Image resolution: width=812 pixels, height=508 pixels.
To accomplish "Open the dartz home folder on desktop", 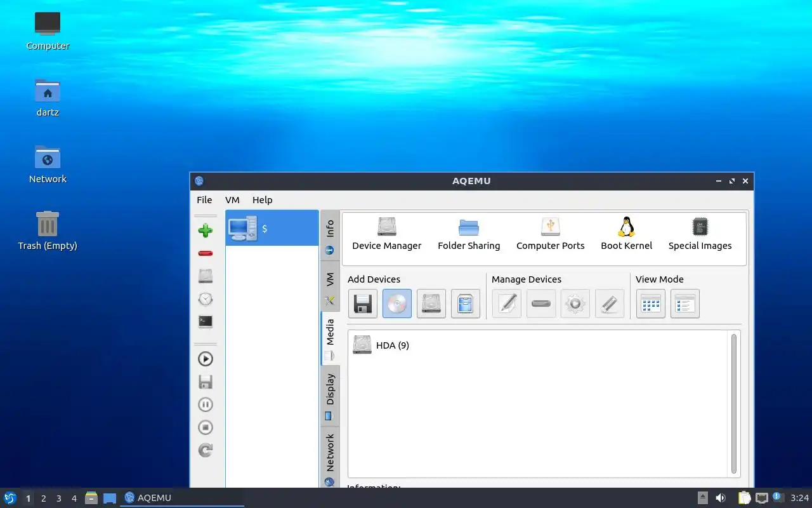I will coord(48,98).
